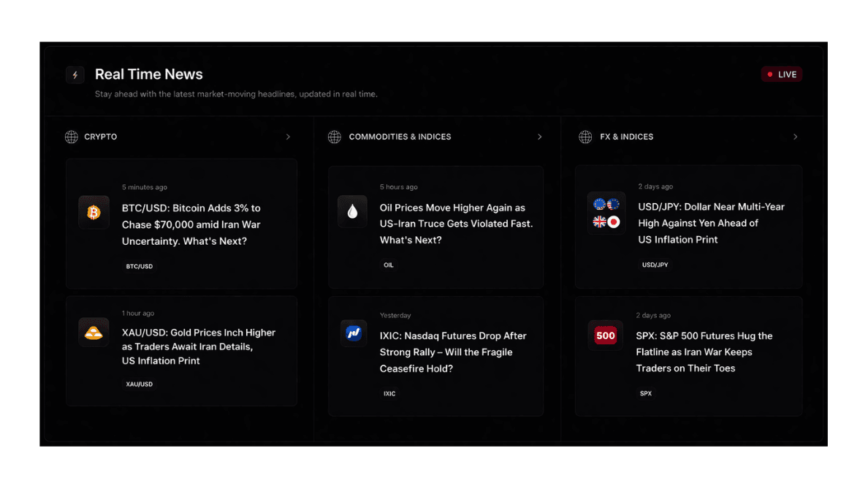The image size is (868, 489).
Task: Click the globe icon beside COMMODITIES & INDICES
Action: [x=335, y=137]
